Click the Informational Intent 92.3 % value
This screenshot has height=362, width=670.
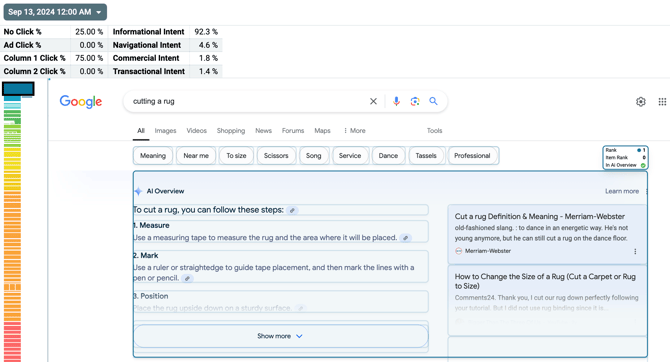[206, 32]
